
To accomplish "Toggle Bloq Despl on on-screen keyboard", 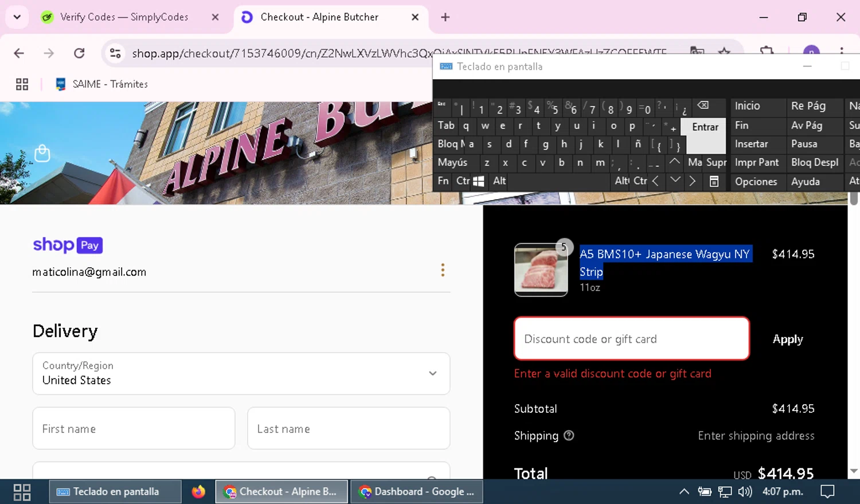I will (815, 162).
